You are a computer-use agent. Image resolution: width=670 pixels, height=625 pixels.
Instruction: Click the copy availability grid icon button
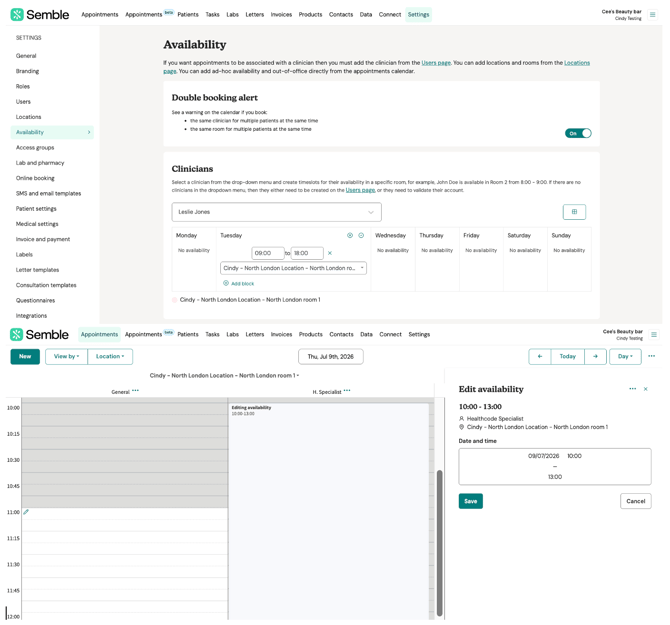(x=574, y=212)
